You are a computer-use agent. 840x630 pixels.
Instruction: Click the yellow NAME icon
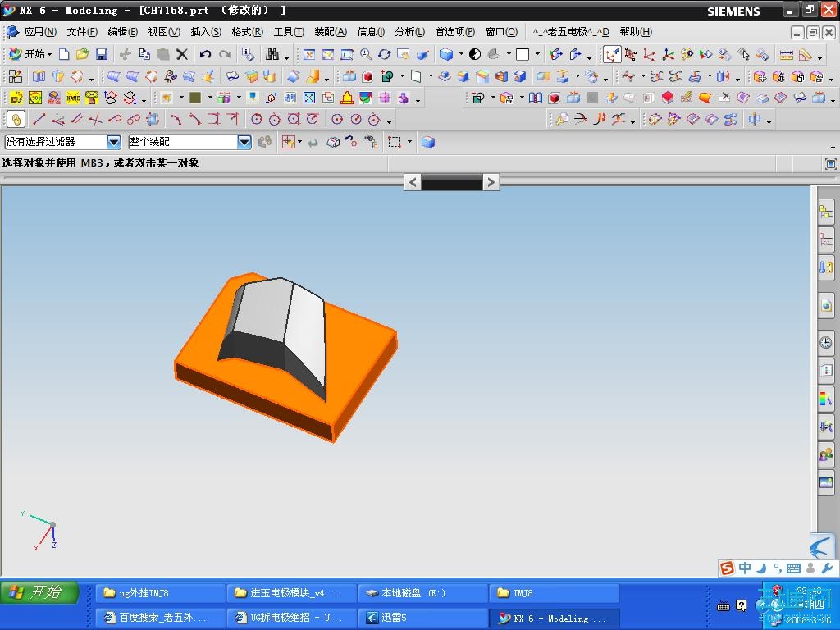tap(73, 98)
